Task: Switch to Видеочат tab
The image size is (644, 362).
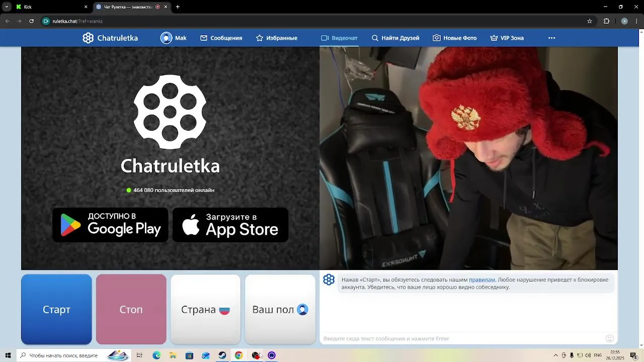Action: [340, 38]
